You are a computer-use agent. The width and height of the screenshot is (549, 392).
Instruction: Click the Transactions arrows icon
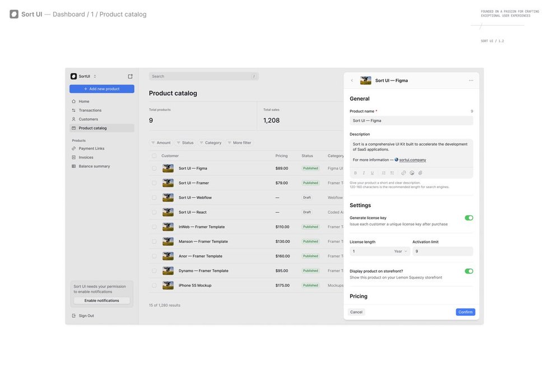pos(73,110)
